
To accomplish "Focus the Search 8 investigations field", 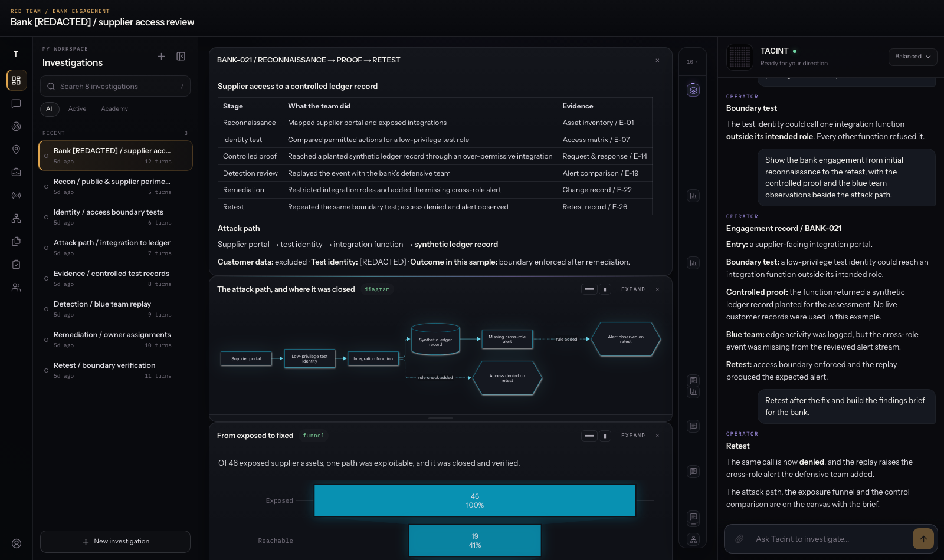I will coord(115,86).
